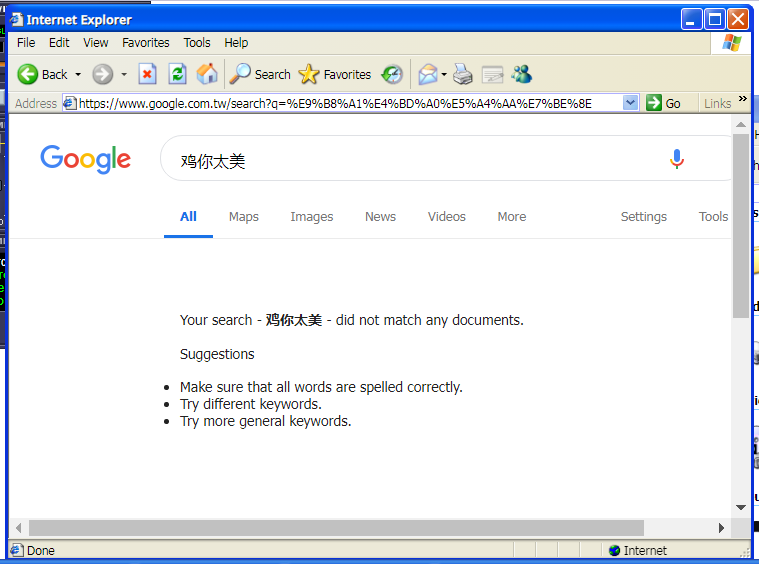Print the page with printer icon

coord(463,75)
